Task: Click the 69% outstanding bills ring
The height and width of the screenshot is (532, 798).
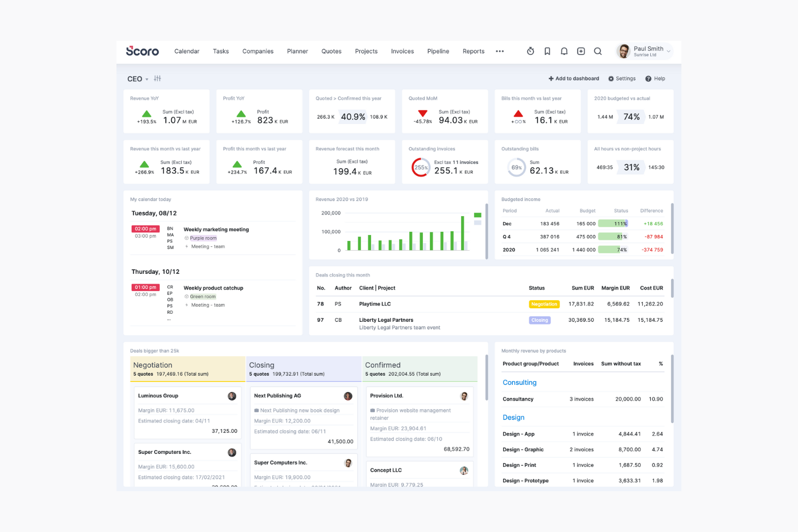Action: [x=516, y=167]
